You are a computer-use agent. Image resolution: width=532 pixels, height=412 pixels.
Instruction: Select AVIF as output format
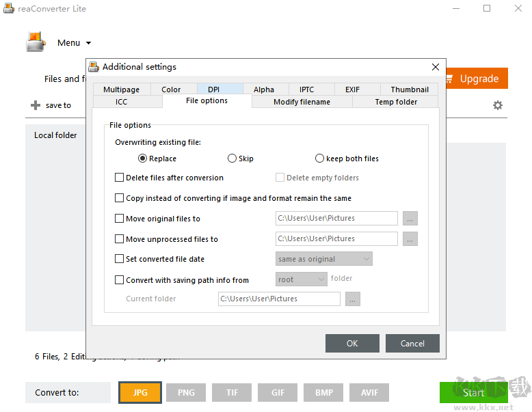(x=369, y=393)
